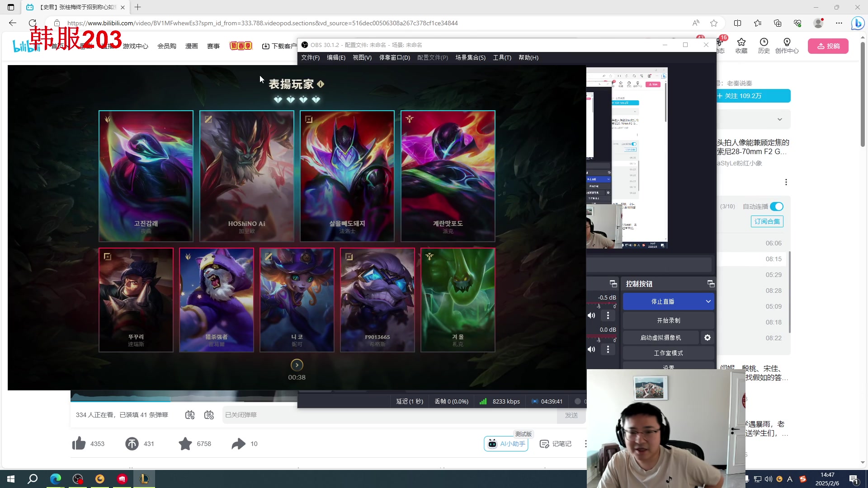Open browser settings ellipsis menu

tap(839, 23)
